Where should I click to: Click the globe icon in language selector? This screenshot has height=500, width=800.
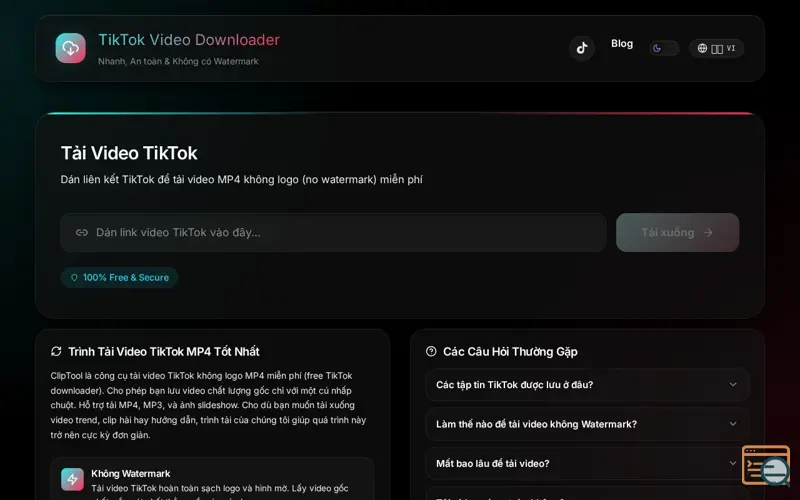coord(703,48)
